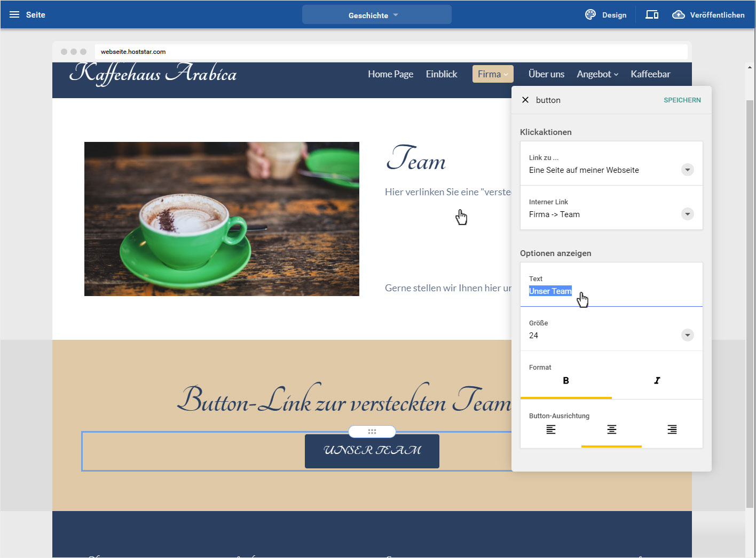Expand the Angebot navigation menu
This screenshot has height=558, width=756.
tap(597, 74)
